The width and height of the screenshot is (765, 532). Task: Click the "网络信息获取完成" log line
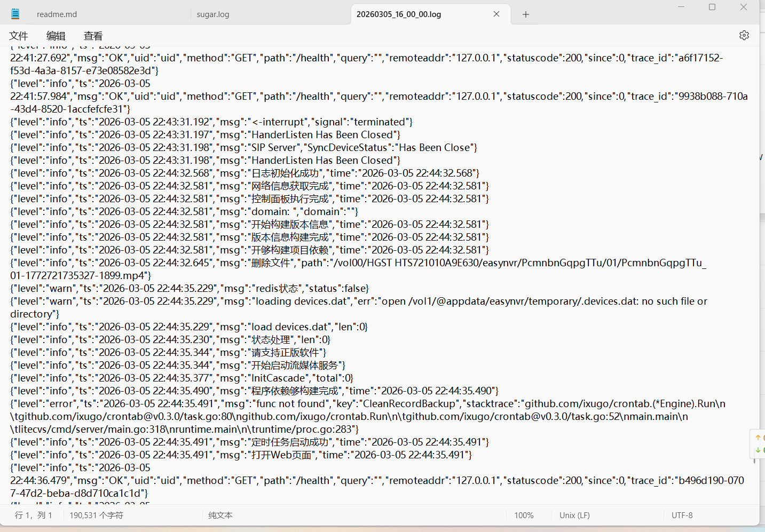pos(250,186)
